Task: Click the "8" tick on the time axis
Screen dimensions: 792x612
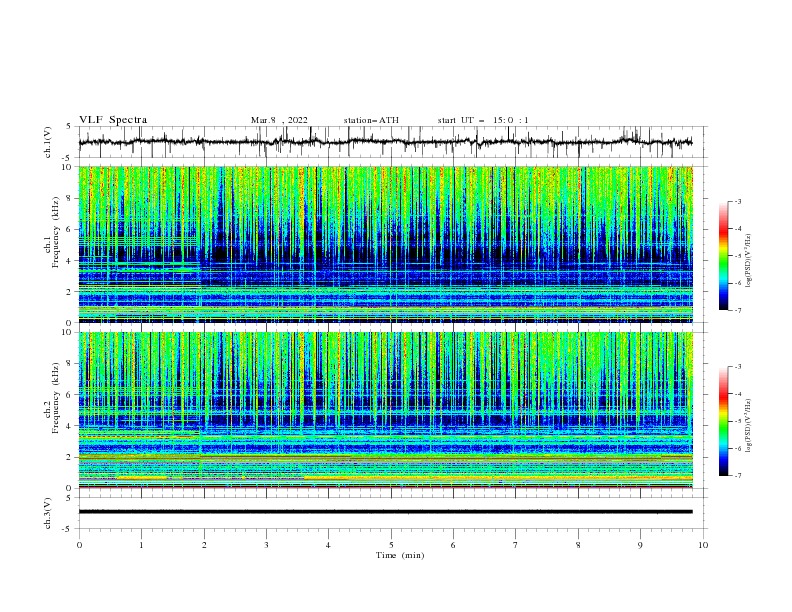Action: pyautogui.click(x=578, y=545)
